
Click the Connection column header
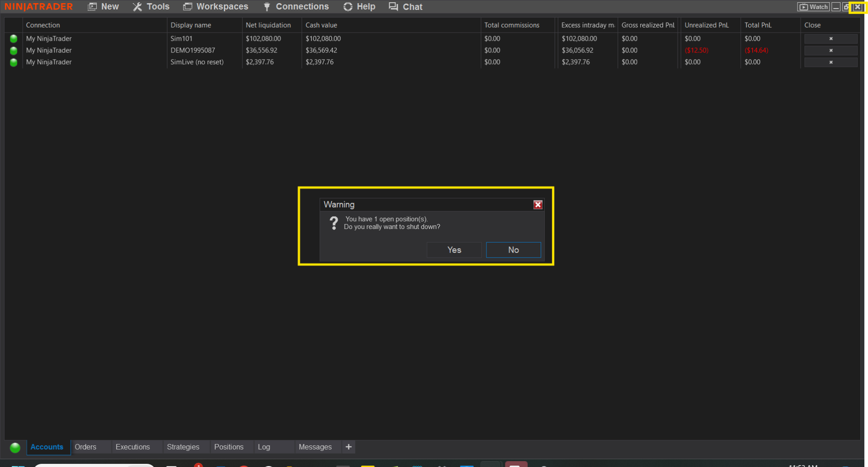[94, 25]
